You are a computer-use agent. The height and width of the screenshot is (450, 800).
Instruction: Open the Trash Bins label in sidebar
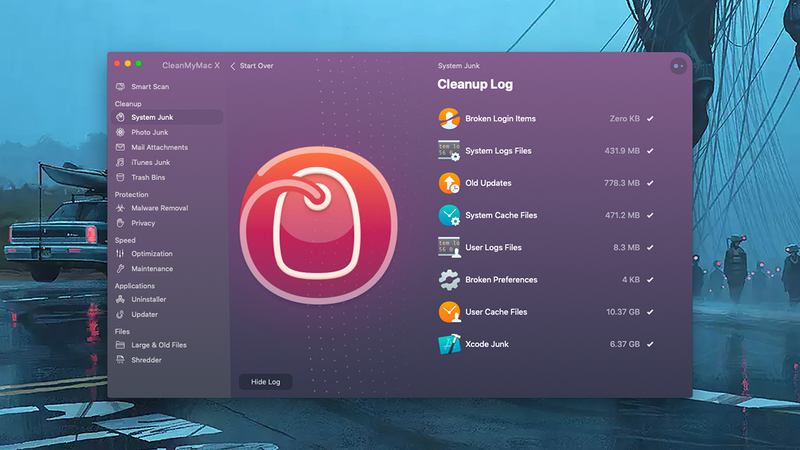coord(148,178)
